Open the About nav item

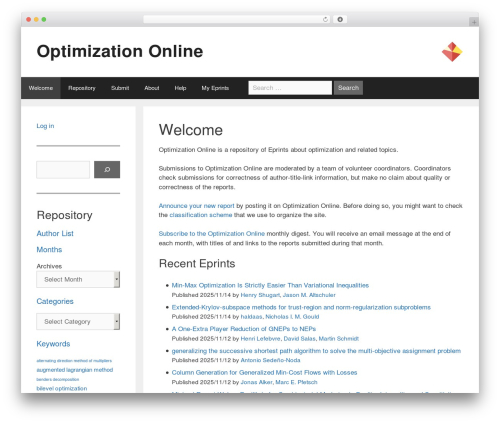(152, 88)
